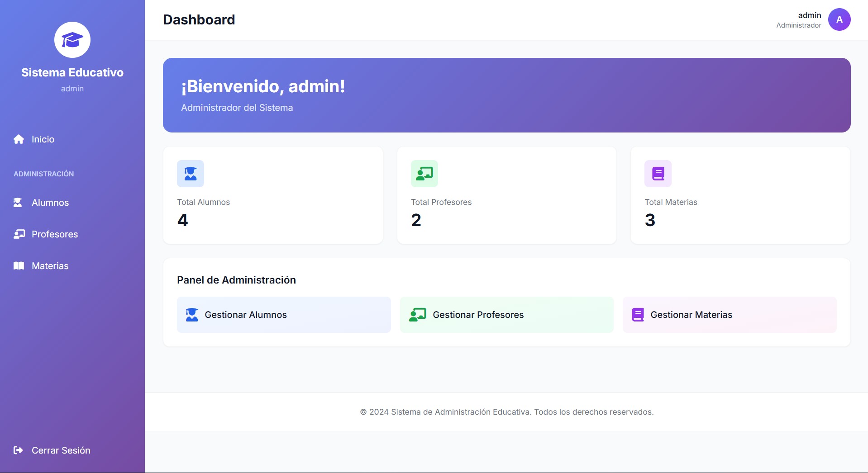Click the admin avatar circle with letter A
This screenshot has width=868, height=473.
pos(839,19)
